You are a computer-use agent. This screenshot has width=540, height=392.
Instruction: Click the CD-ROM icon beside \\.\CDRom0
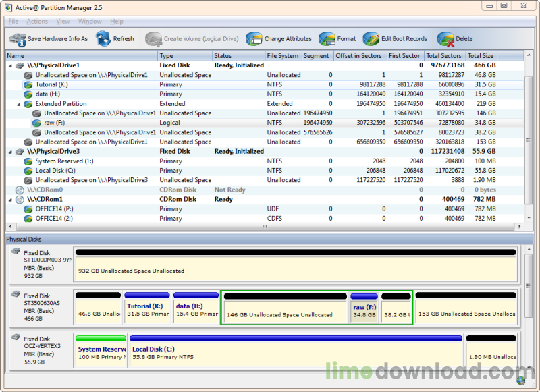20,190
